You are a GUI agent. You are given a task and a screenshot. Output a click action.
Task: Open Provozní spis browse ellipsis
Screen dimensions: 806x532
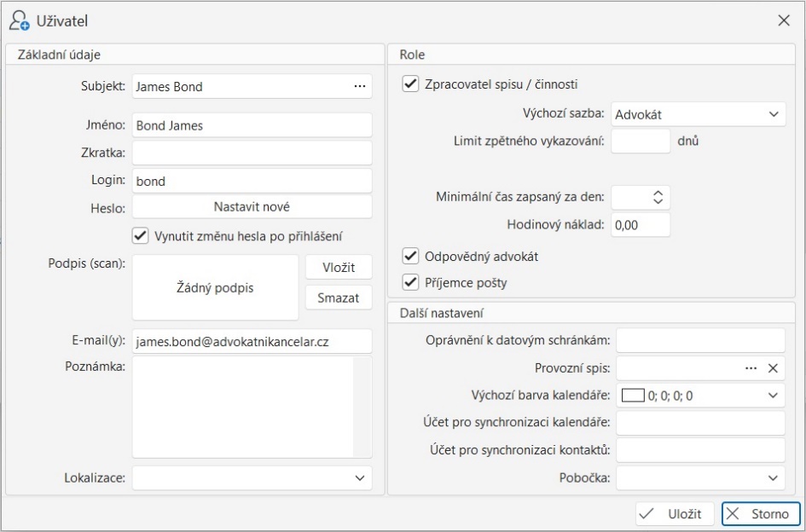coord(751,368)
